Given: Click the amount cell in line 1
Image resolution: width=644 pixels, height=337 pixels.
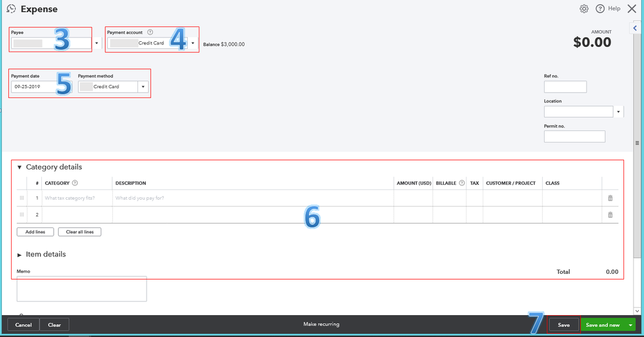Looking at the screenshot, I should pos(413,198).
